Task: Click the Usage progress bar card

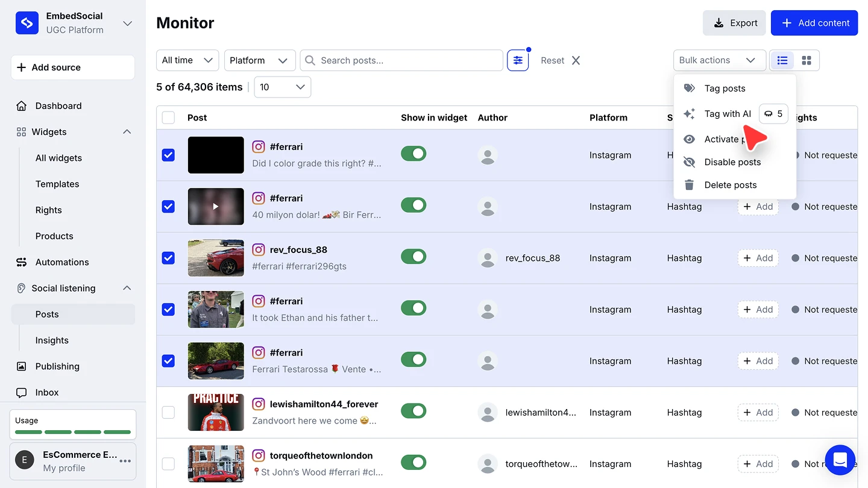Action: pyautogui.click(x=73, y=425)
